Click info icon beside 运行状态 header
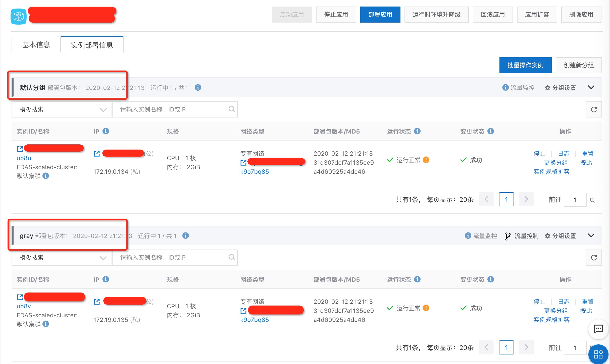610x364 pixels. pyautogui.click(x=417, y=131)
